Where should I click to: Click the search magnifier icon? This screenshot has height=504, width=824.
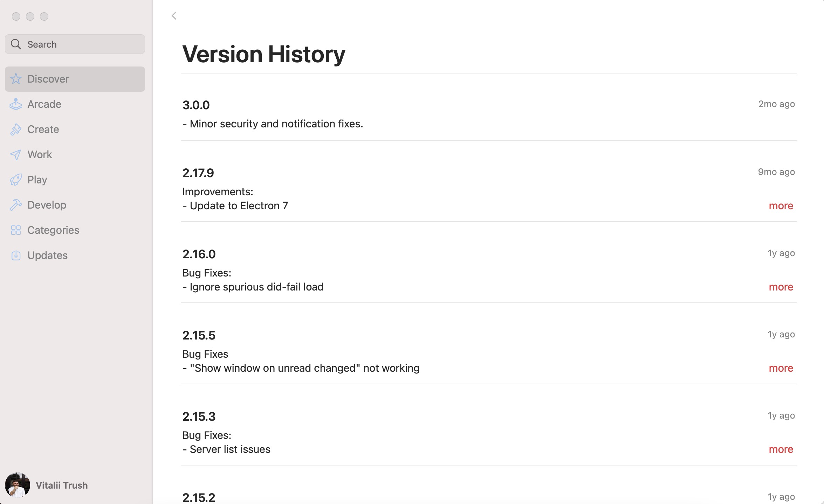point(16,44)
